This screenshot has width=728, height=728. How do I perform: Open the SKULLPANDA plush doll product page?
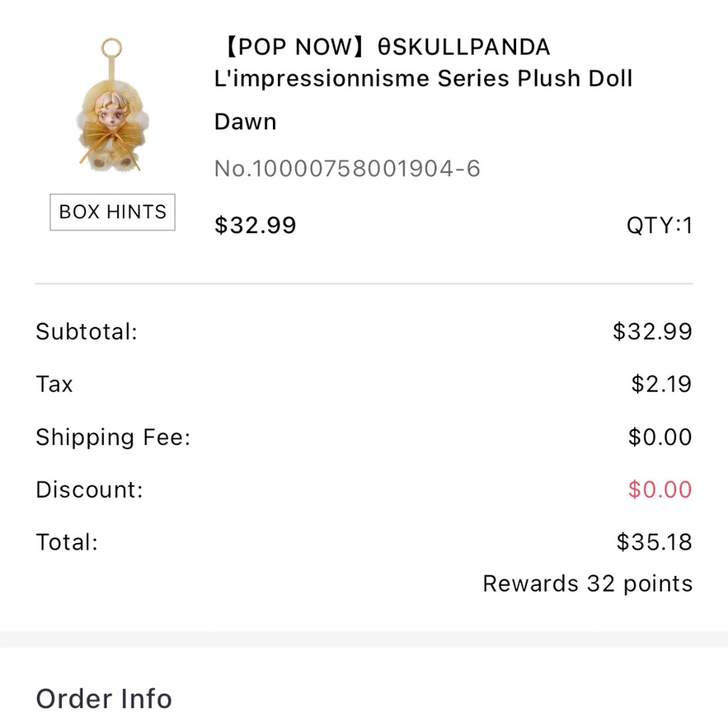point(422,78)
